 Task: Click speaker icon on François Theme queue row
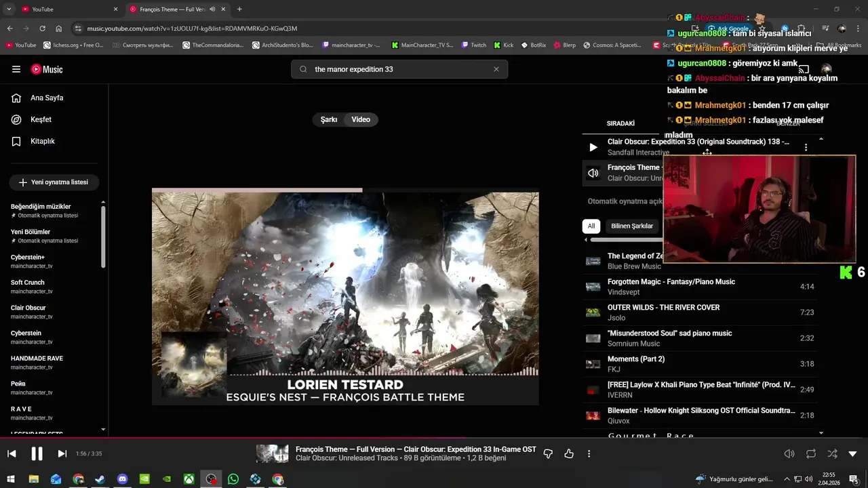tap(593, 173)
